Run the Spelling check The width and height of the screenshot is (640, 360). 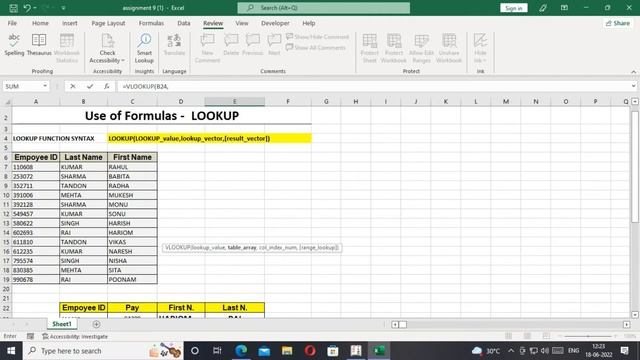(14, 45)
